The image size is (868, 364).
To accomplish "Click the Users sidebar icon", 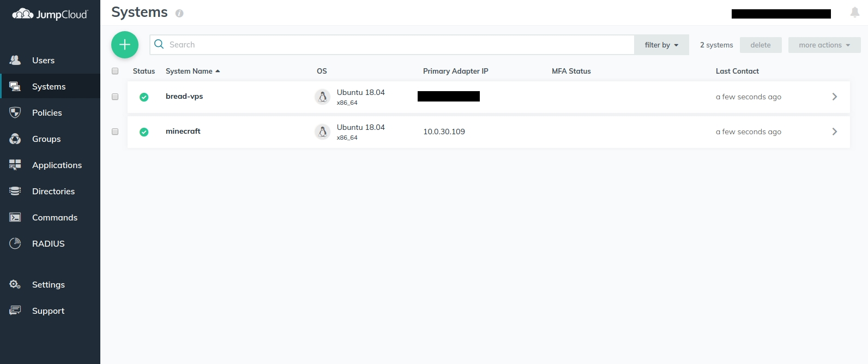I will [15, 60].
